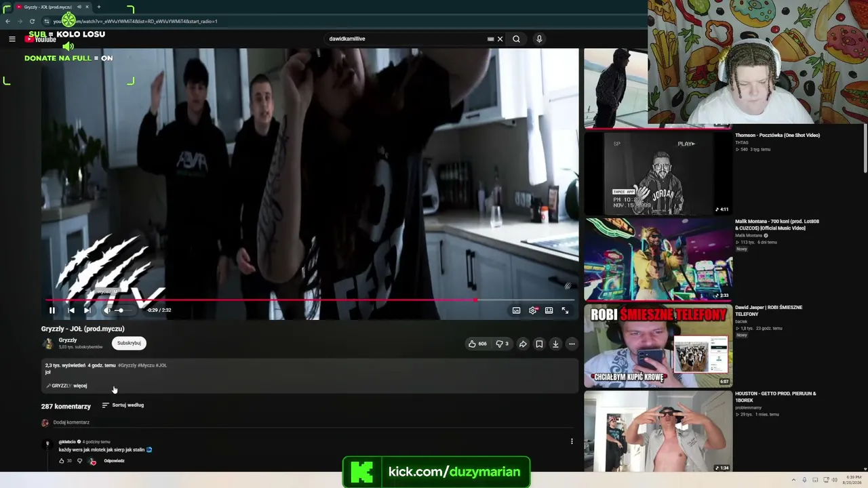Open the player settings gear
This screenshot has height=488, width=868.
(533, 310)
